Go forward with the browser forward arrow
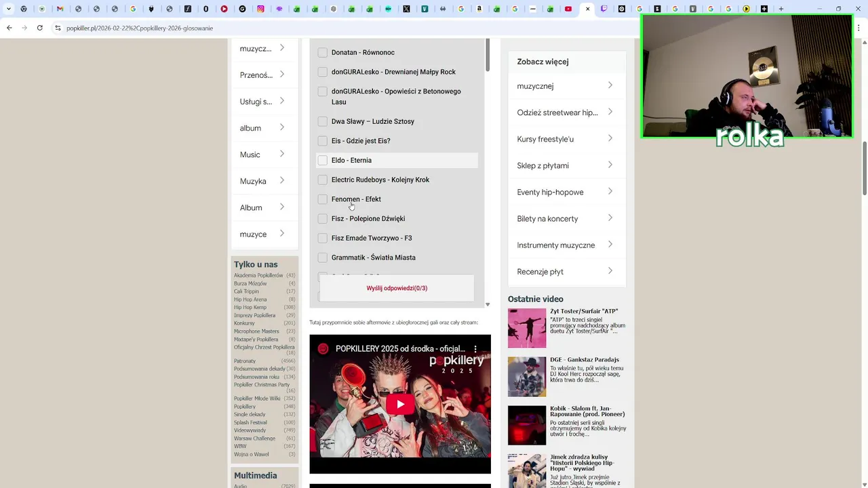 [x=24, y=28]
